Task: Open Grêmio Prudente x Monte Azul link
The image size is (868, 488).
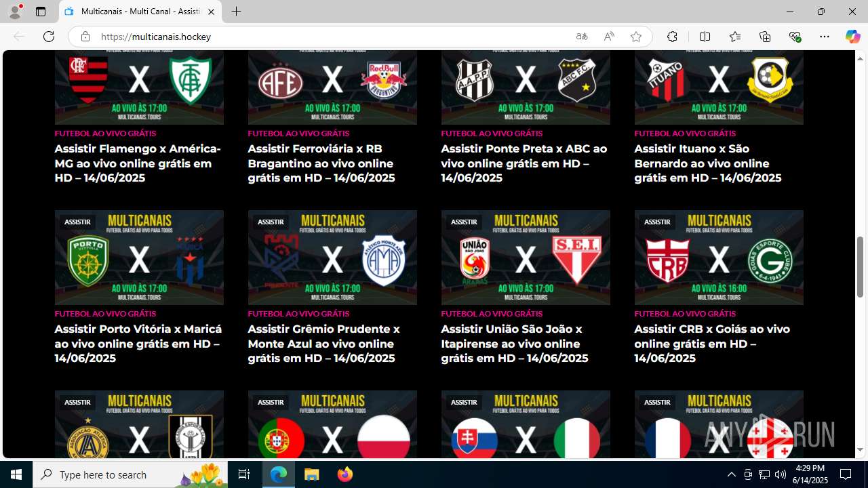Action: click(x=324, y=344)
